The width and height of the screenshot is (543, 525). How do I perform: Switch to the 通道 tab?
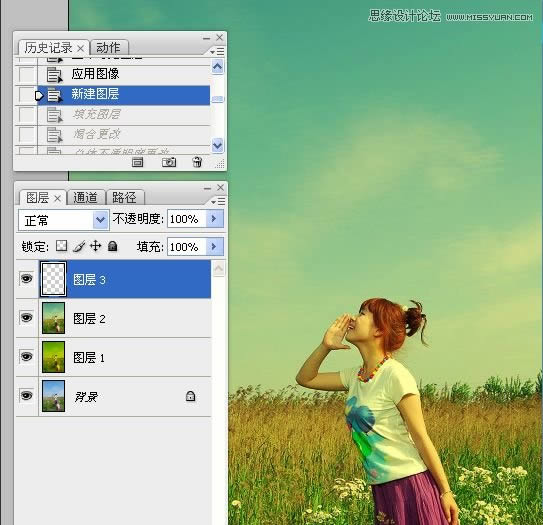(x=86, y=198)
